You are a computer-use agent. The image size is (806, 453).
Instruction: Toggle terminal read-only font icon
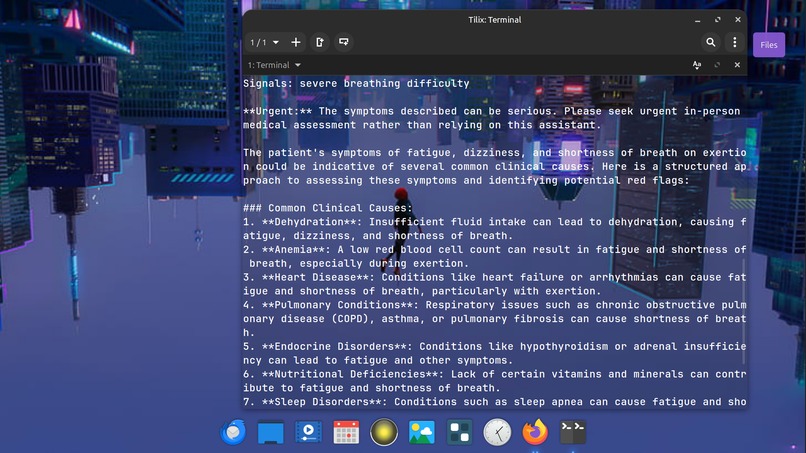pos(697,65)
